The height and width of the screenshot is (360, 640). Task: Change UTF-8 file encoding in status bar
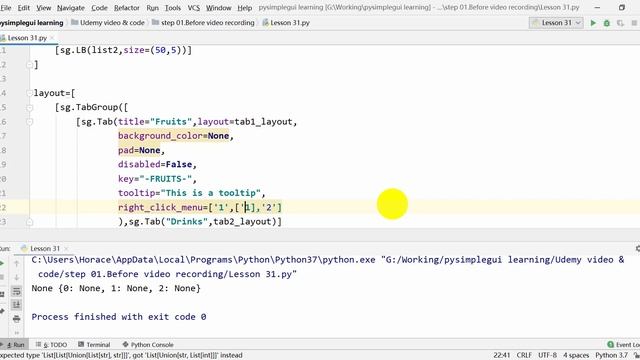click(x=547, y=355)
